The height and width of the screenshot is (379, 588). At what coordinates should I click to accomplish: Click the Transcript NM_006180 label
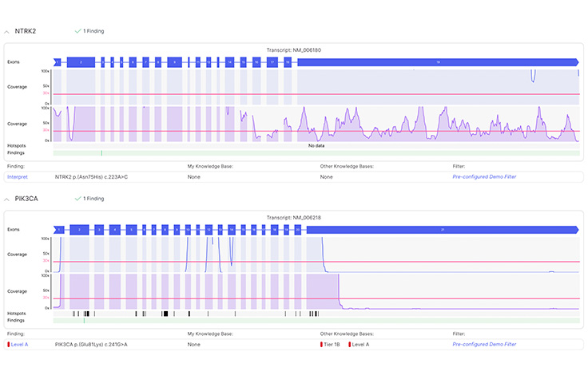[294, 50]
